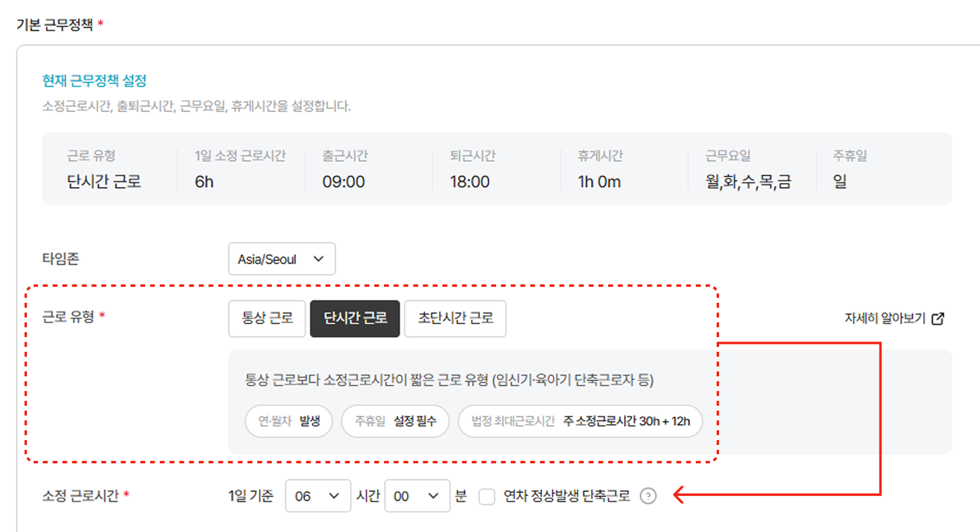The width and height of the screenshot is (980, 532).
Task: Show help for 연차 정상발생 단축근로
Action: pos(648,496)
